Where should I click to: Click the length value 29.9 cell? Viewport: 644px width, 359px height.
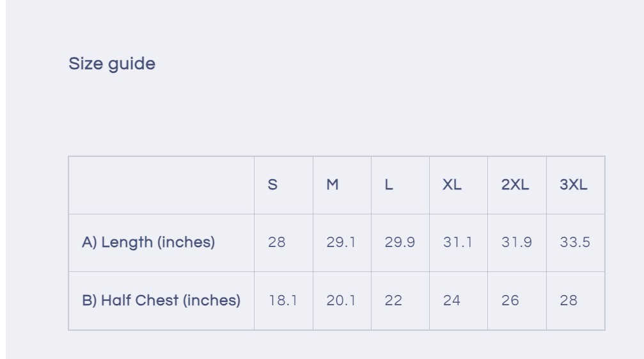[x=400, y=243]
